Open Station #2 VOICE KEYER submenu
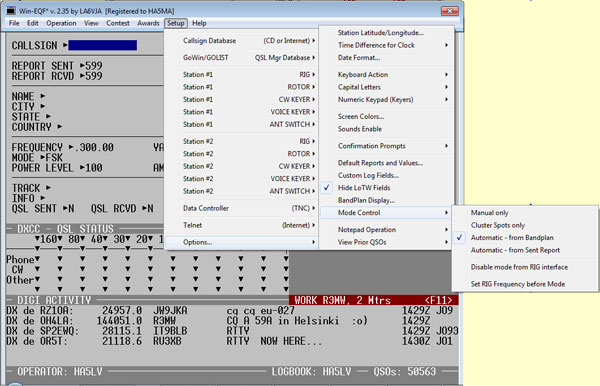The height and width of the screenshot is (386, 600). [x=241, y=179]
